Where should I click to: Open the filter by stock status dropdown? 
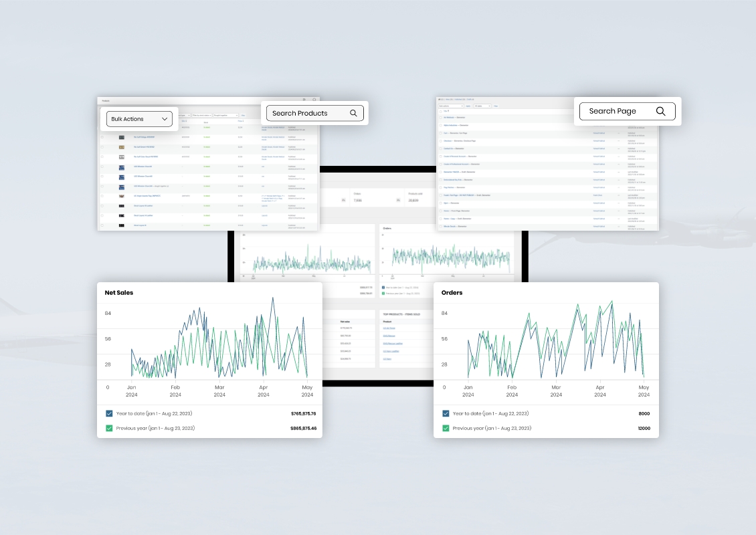pyautogui.click(x=201, y=115)
